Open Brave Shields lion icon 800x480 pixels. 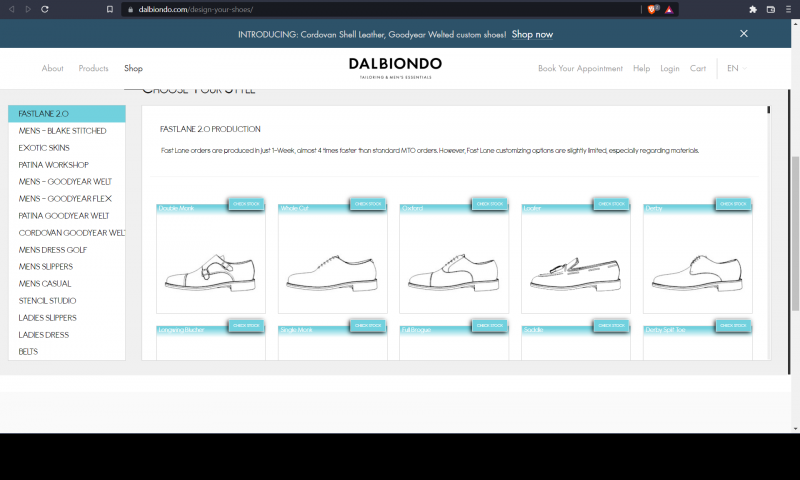652,9
